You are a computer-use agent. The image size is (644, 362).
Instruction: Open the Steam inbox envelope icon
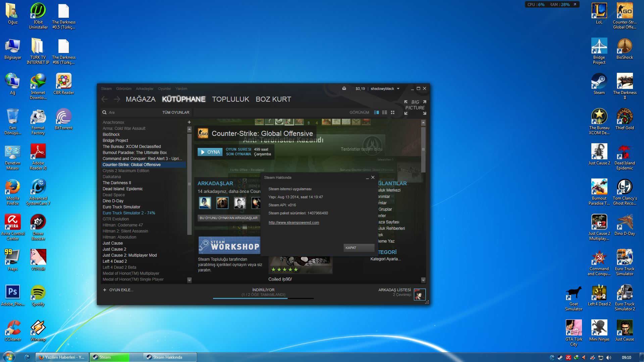(344, 89)
